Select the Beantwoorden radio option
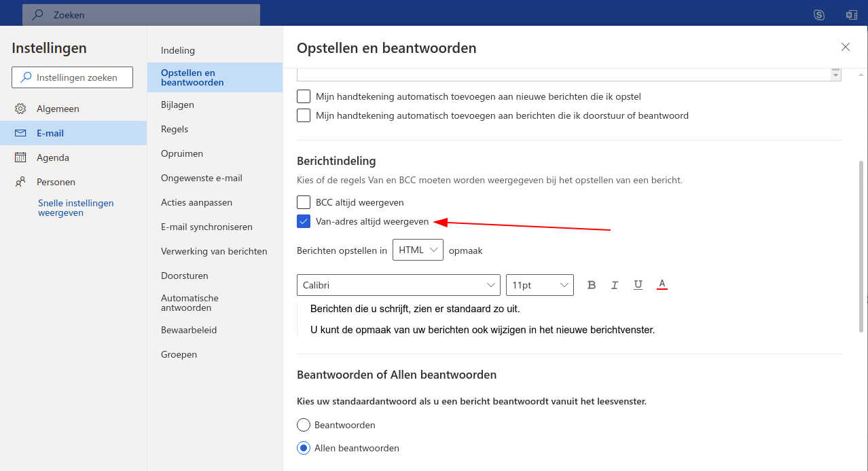 (x=304, y=425)
